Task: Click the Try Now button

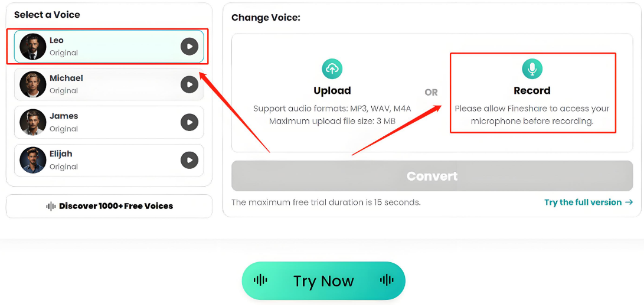Action: pyautogui.click(x=323, y=280)
